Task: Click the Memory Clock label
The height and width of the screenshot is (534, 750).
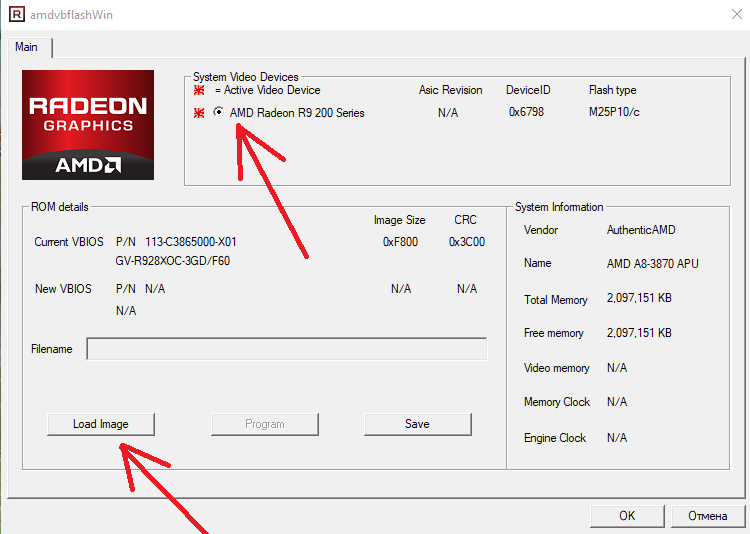Action: [557, 402]
